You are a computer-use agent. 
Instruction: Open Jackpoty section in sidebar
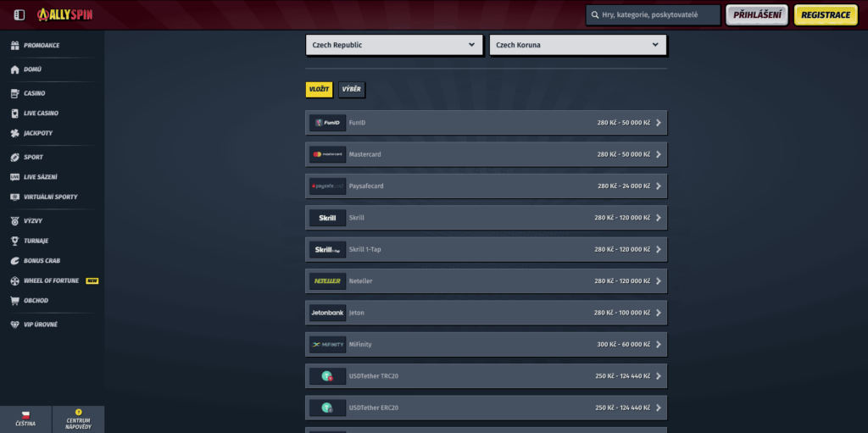[x=38, y=133]
